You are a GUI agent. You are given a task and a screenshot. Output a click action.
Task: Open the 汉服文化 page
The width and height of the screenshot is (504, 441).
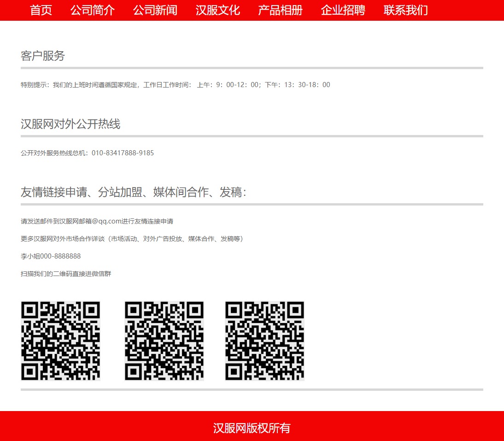click(218, 10)
